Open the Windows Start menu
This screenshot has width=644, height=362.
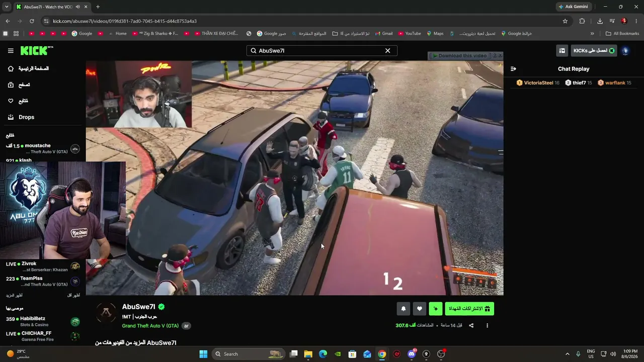pos(203,354)
